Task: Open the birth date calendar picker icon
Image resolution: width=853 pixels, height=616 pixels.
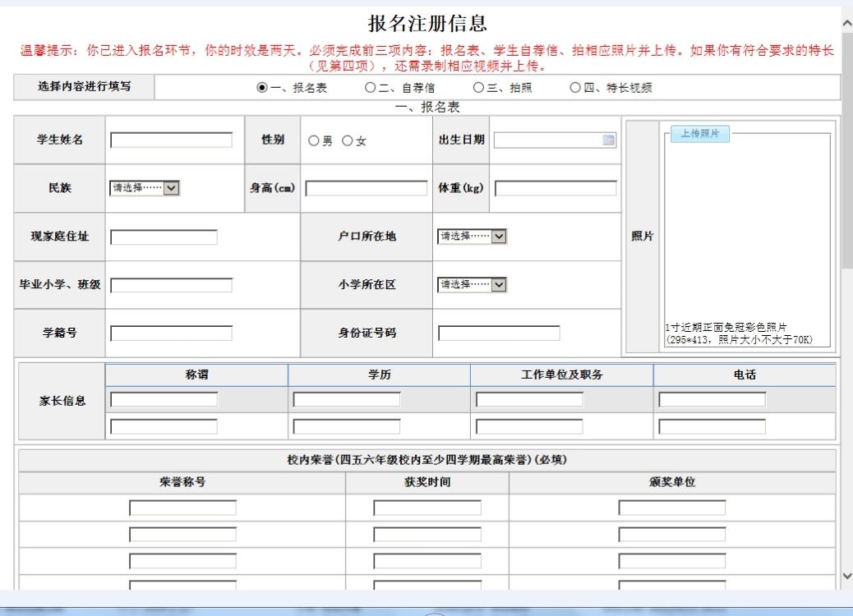Action: pyautogui.click(x=608, y=140)
